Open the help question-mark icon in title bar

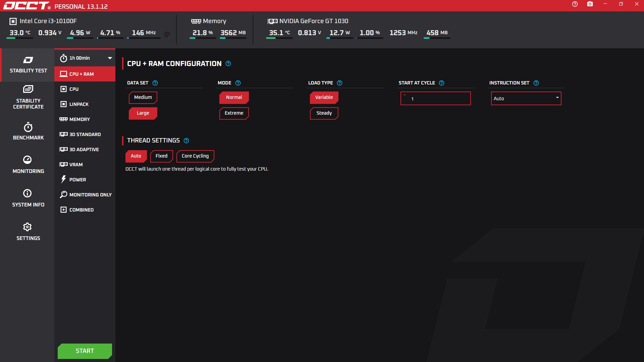(x=575, y=4)
